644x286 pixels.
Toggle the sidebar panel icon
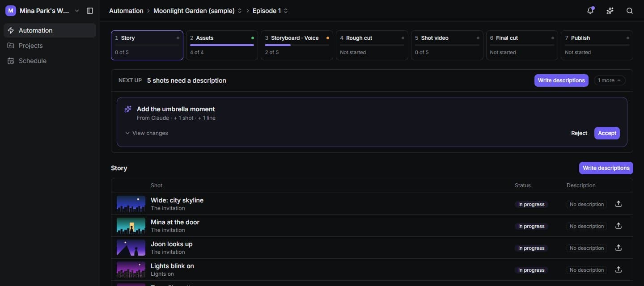90,11
